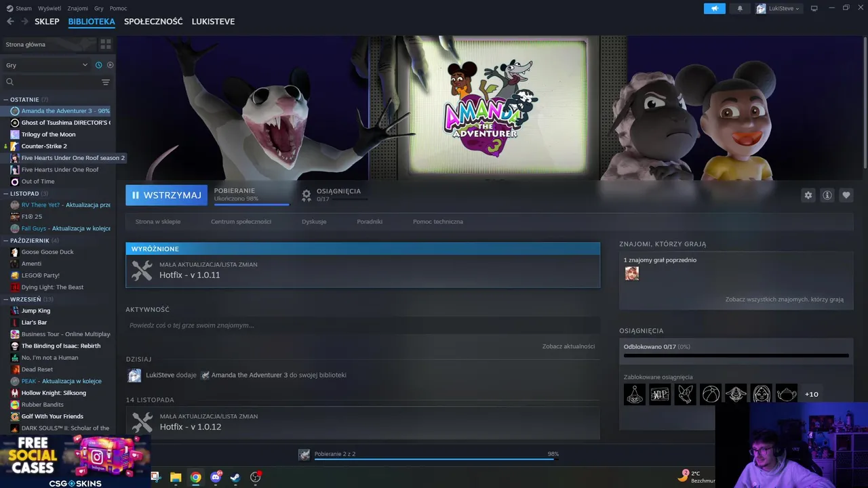
Task: Select Out of Time in library
Action: tap(37, 181)
